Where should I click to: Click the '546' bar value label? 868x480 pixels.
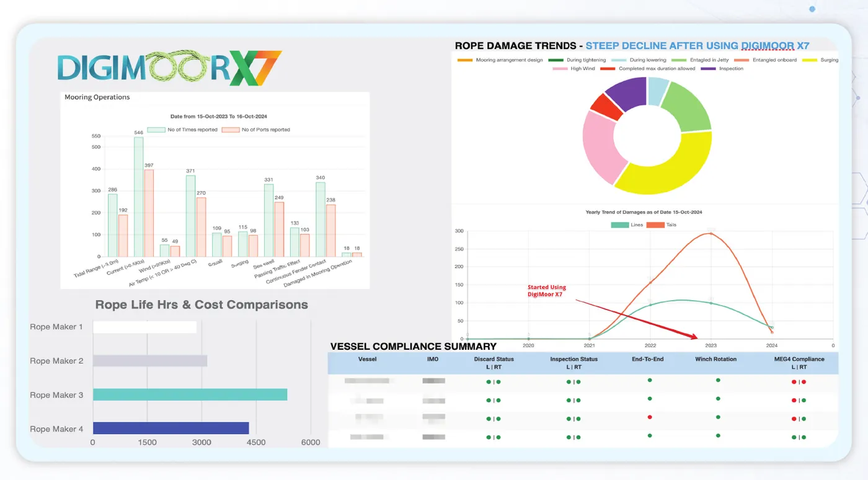[x=138, y=133]
